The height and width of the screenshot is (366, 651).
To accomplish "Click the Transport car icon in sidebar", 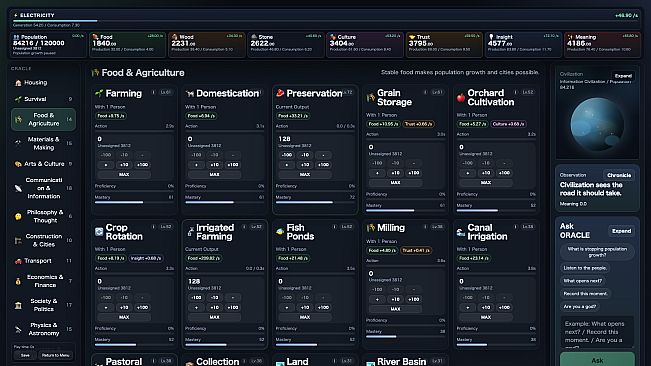I will point(18,261).
